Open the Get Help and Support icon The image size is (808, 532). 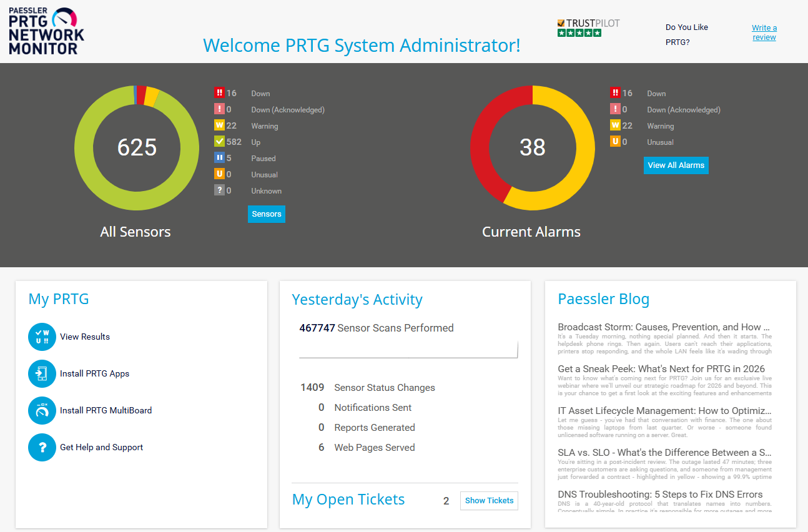click(x=42, y=448)
